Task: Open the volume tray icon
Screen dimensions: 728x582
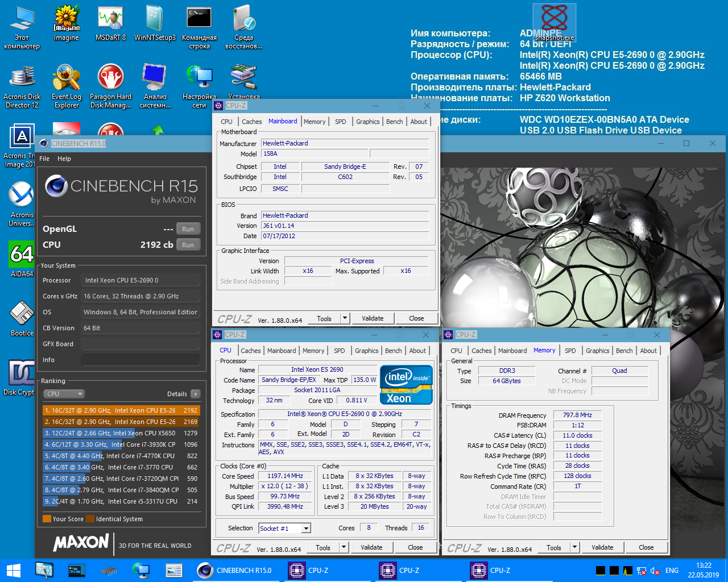Action: [655, 571]
